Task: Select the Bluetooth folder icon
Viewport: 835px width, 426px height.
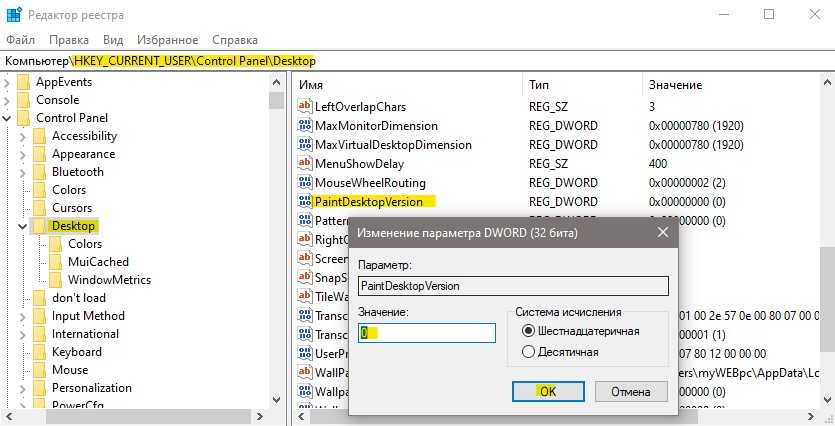Action: (40, 172)
